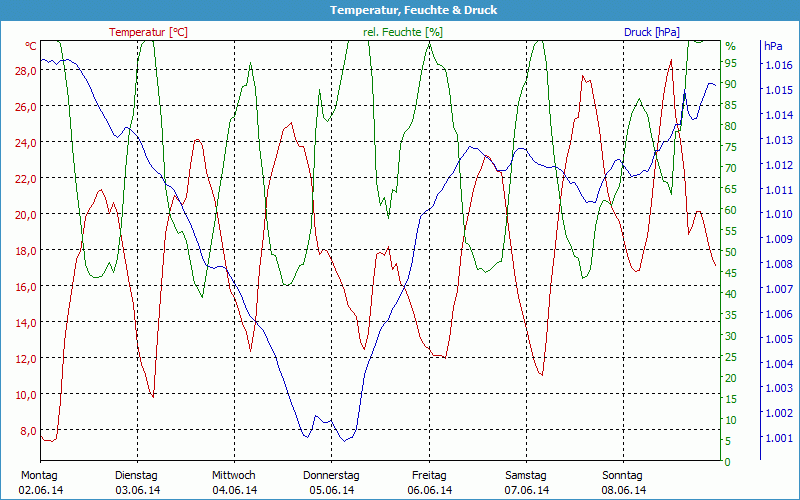The image size is (800, 500).
Task: Click the 'Sonntag' day label
Action: click(622, 475)
